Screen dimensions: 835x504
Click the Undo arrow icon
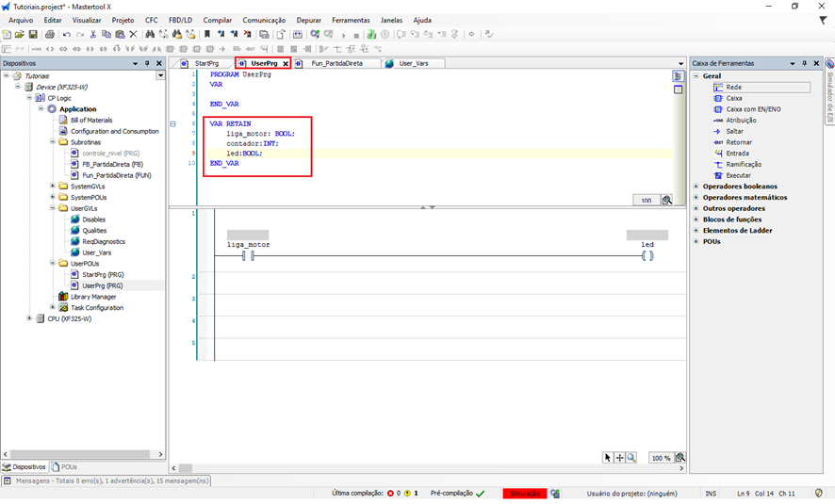pyautogui.click(x=66, y=35)
